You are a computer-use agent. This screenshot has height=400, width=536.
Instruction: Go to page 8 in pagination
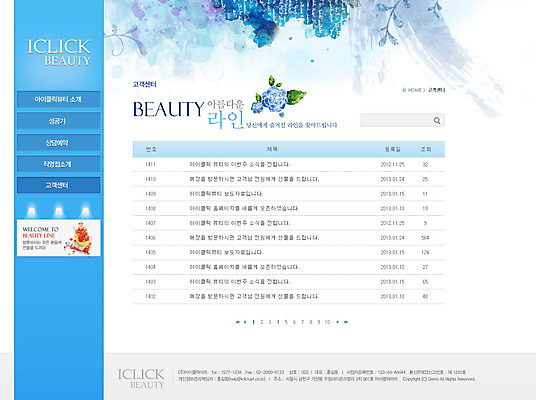311,322
